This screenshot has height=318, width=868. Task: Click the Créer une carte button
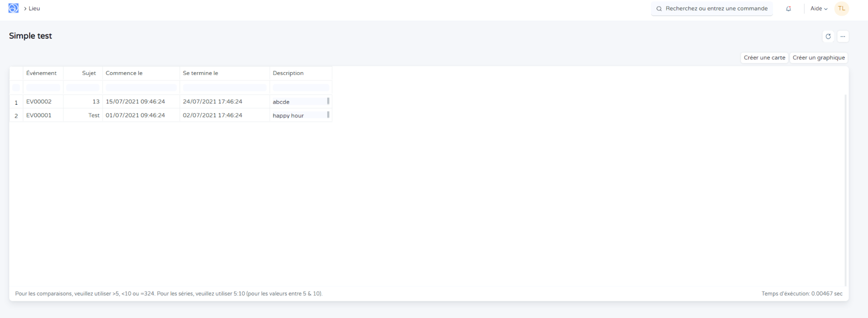click(x=764, y=58)
